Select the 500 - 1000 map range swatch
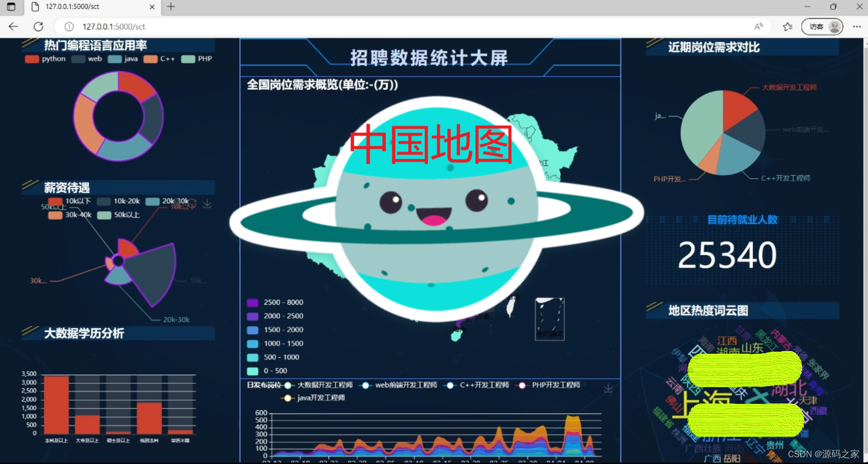This screenshot has height=464, width=868. click(252, 357)
